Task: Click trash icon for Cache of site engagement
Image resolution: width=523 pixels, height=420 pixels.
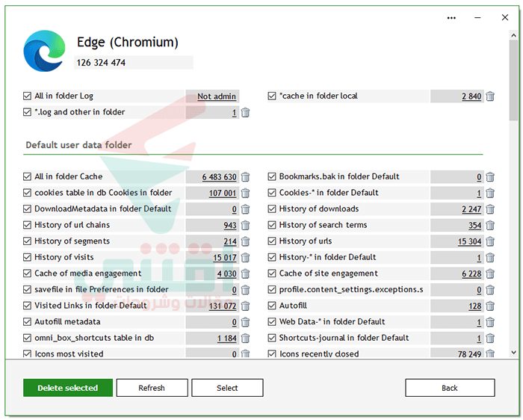Action: click(490, 274)
